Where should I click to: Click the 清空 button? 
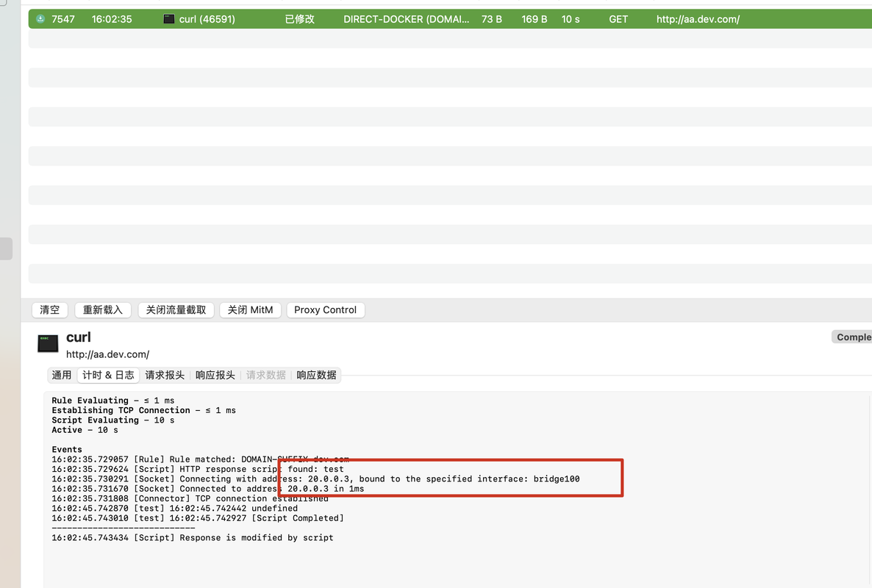(x=49, y=310)
